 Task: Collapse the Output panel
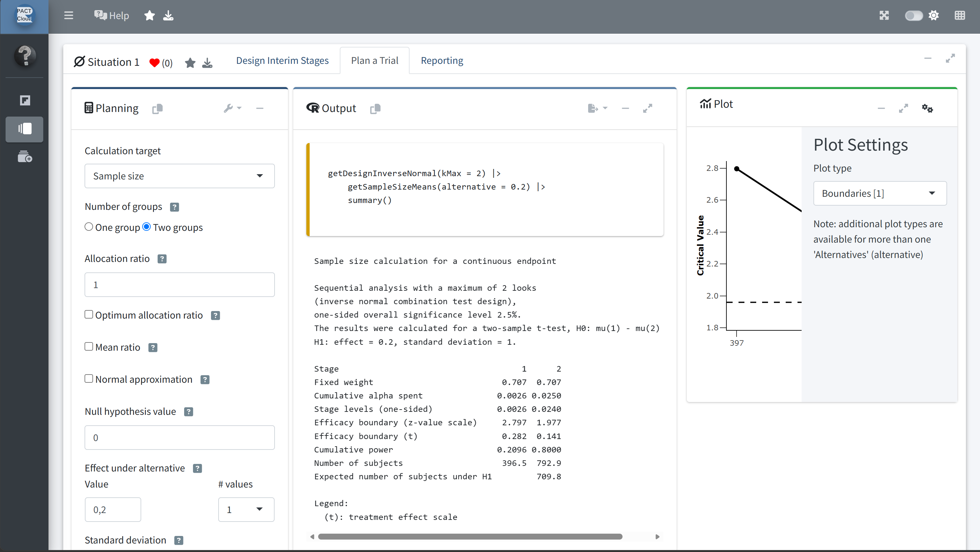pos(625,108)
